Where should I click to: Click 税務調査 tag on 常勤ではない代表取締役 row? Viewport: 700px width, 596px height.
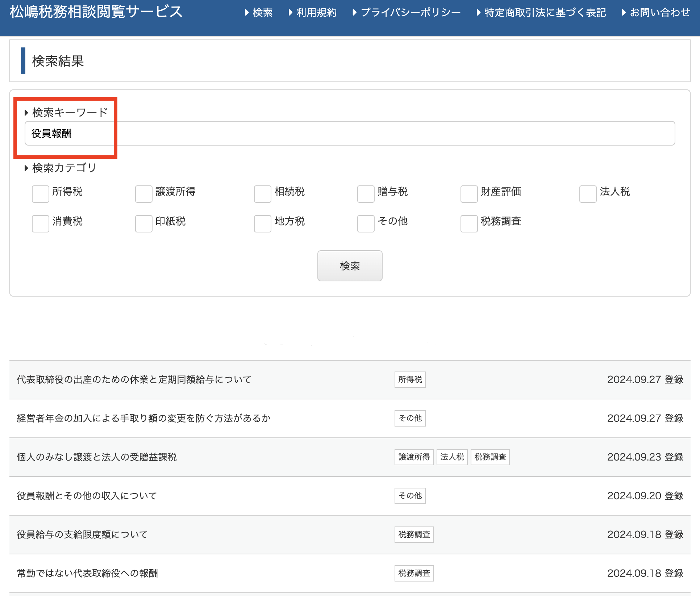click(x=414, y=573)
